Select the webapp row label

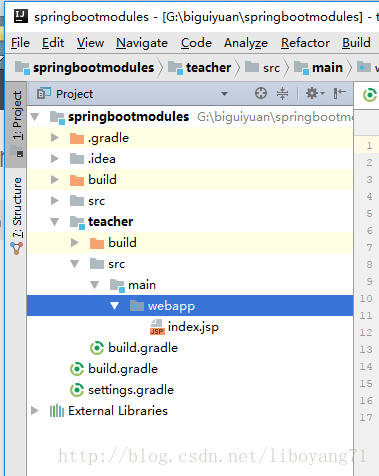click(x=171, y=306)
